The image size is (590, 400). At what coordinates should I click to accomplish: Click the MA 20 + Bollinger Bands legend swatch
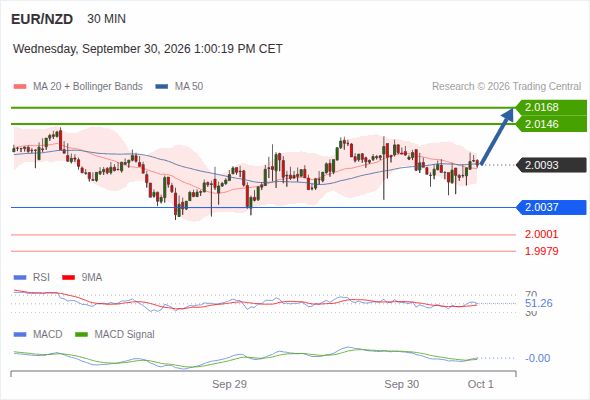(x=20, y=87)
